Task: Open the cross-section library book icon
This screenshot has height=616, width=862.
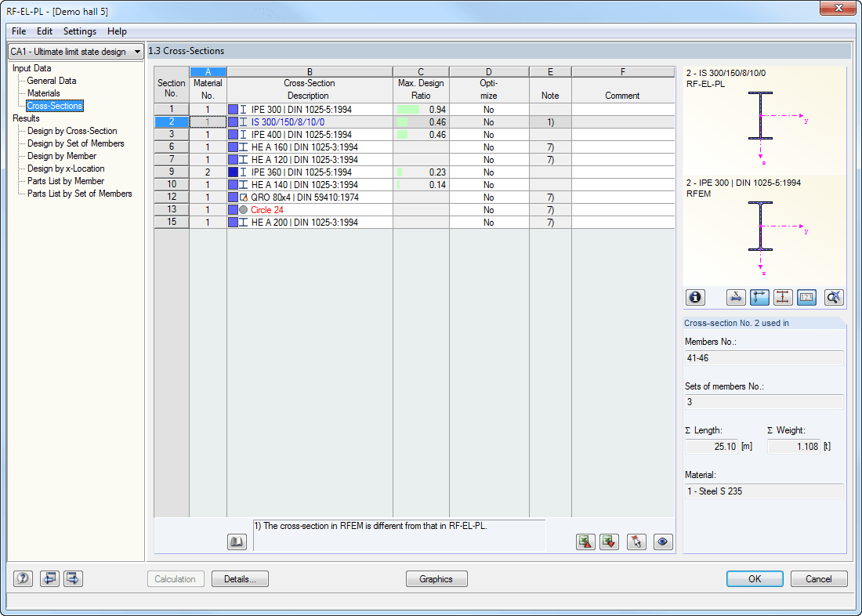Action: pos(237,542)
